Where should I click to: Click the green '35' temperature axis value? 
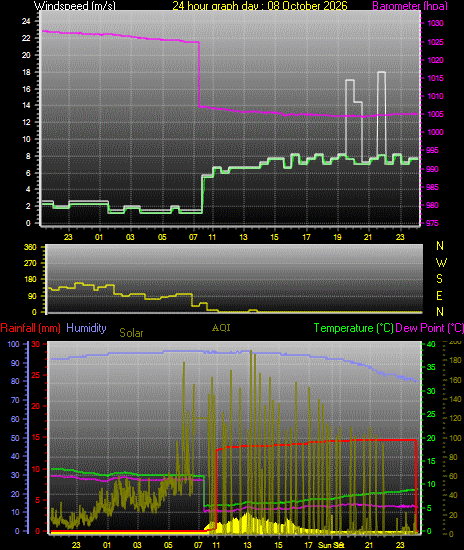[x=431, y=367]
